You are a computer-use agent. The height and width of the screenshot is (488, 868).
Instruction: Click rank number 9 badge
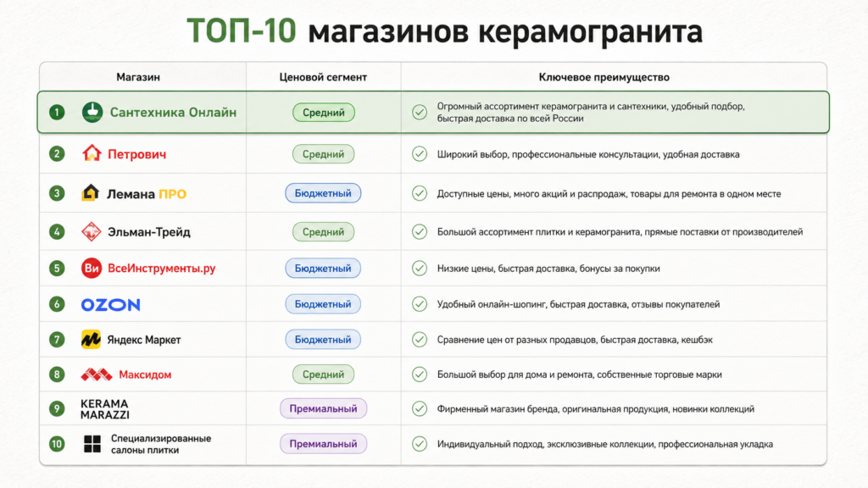click(x=57, y=409)
